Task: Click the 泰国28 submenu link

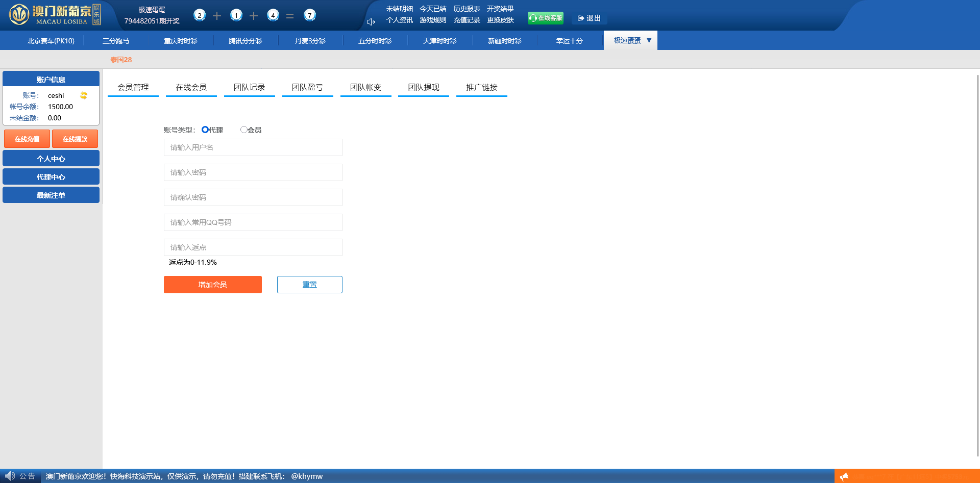Action: tap(121, 60)
